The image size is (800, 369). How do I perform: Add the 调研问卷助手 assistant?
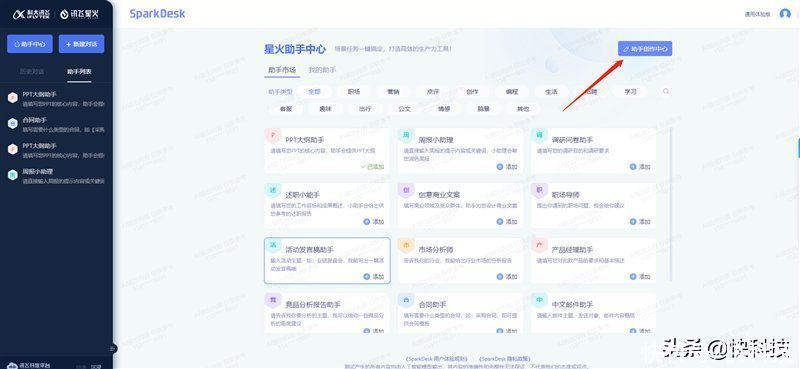click(640, 167)
